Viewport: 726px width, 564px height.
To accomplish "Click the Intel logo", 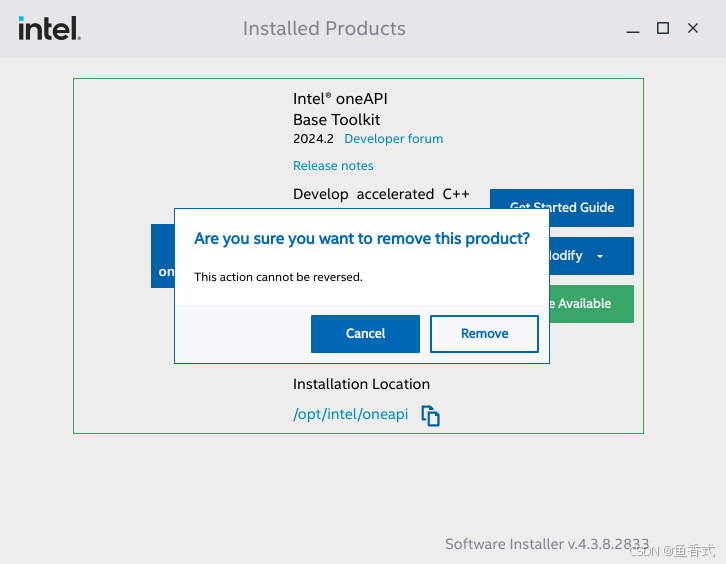I will [50, 28].
